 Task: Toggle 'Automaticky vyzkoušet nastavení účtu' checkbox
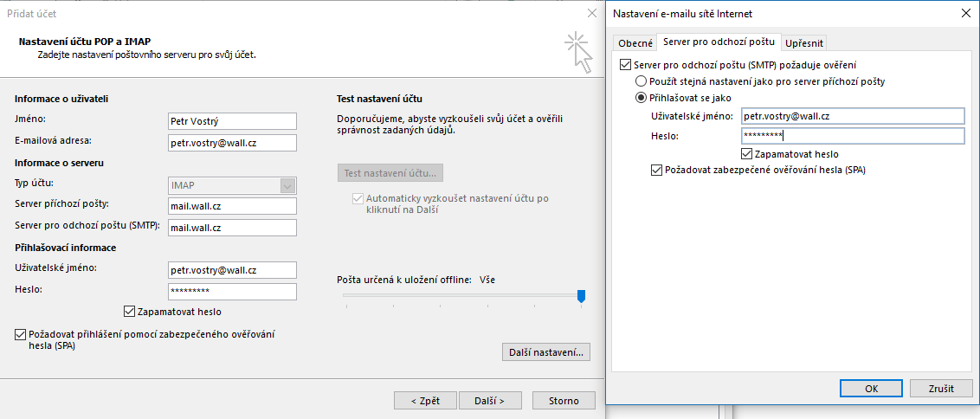coord(358,198)
